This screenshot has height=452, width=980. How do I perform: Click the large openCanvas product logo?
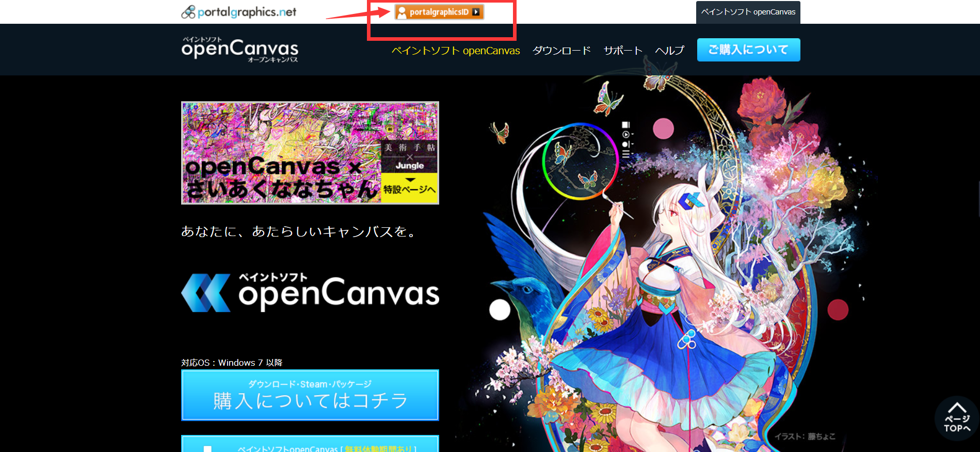click(x=310, y=293)
